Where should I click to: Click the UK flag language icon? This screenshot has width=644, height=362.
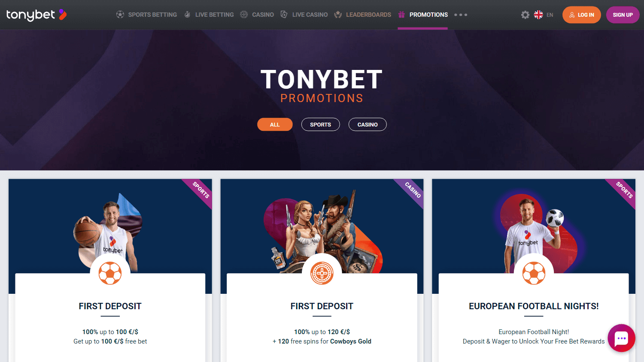coord(538,15)
